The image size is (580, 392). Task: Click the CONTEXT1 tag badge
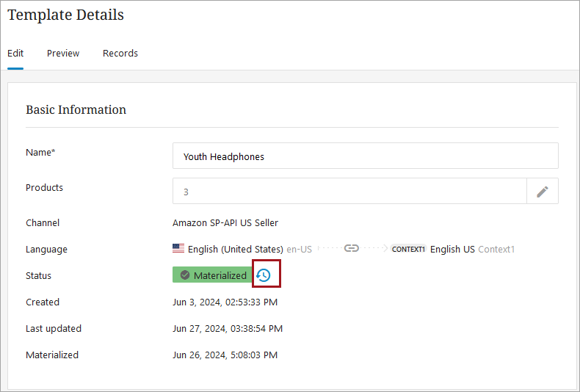408,250
